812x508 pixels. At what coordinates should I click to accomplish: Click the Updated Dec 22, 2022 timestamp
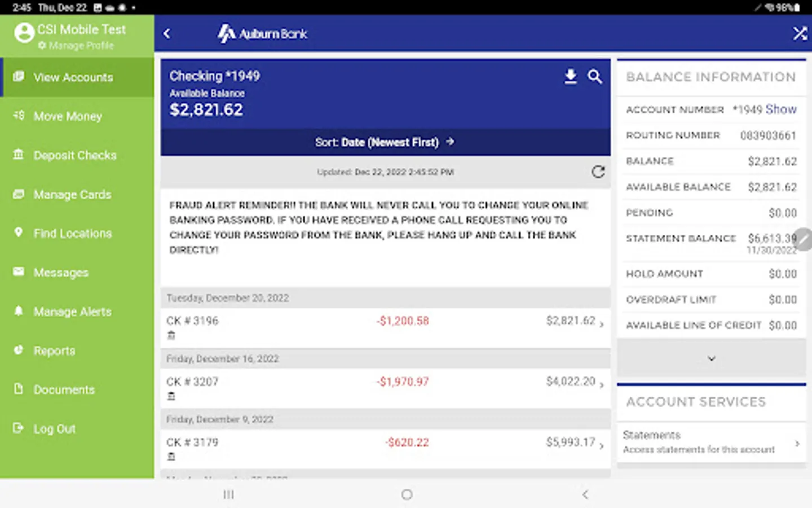385,172
